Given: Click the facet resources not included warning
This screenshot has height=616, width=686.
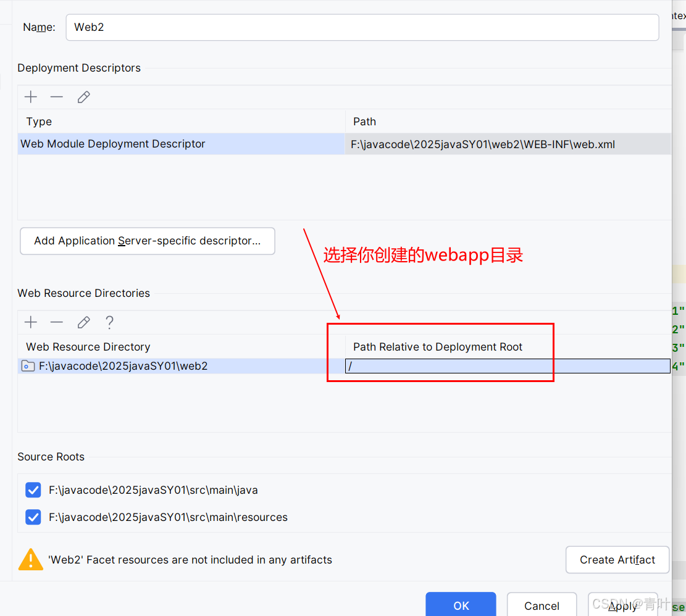Looking at the screenshot, I should point(190,560).
